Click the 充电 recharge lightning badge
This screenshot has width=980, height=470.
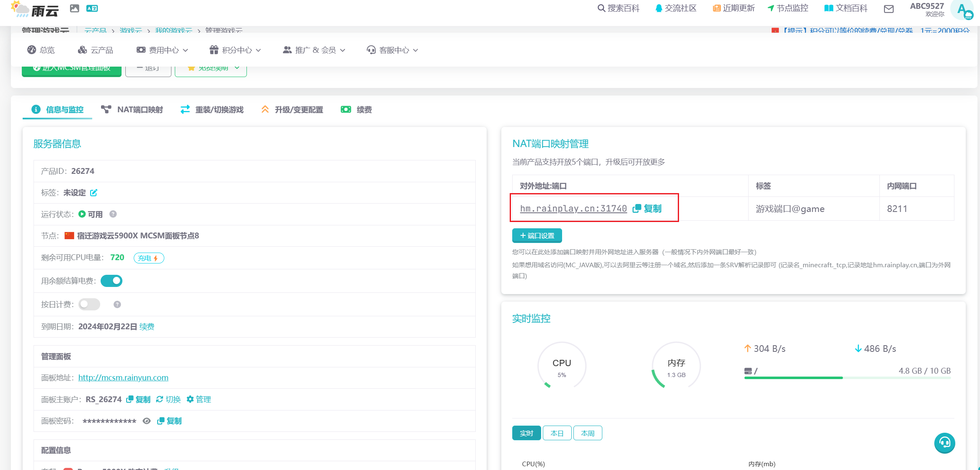(x=148, y=258)
